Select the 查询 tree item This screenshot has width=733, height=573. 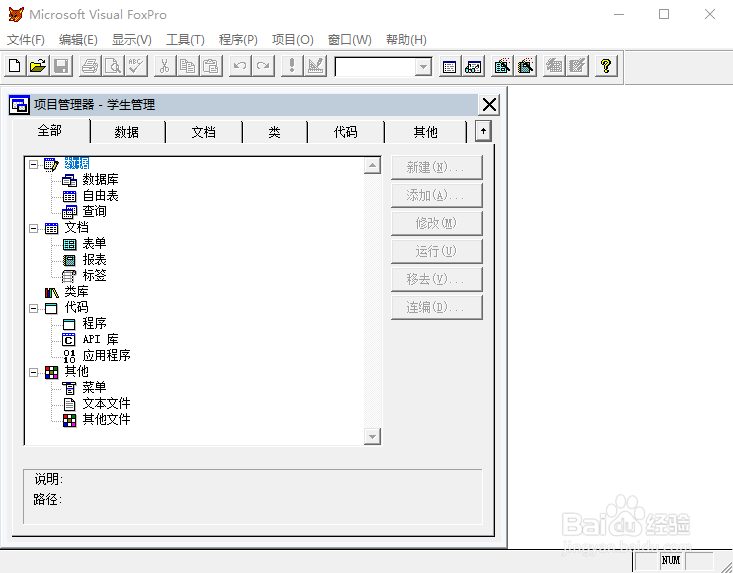click(94, 211)
